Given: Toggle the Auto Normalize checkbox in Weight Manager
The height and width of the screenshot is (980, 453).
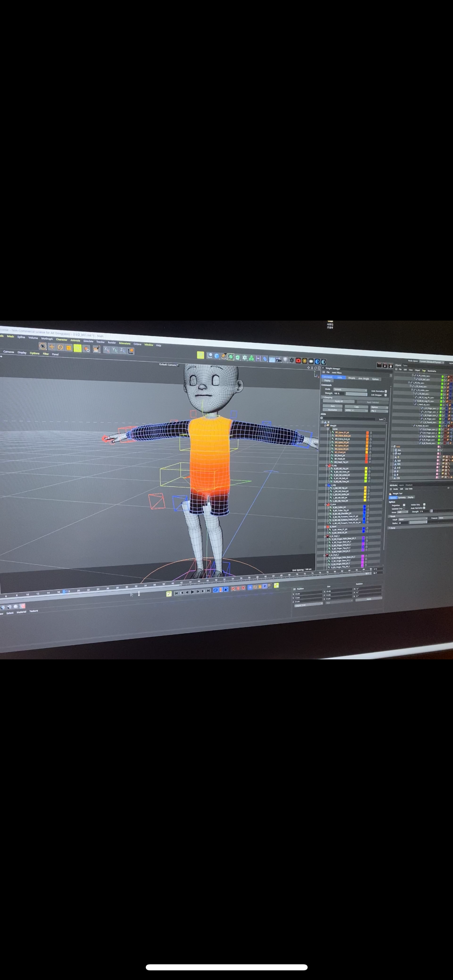Looking at the screenshot, I should pyautogui.click(x=386, y=391).
